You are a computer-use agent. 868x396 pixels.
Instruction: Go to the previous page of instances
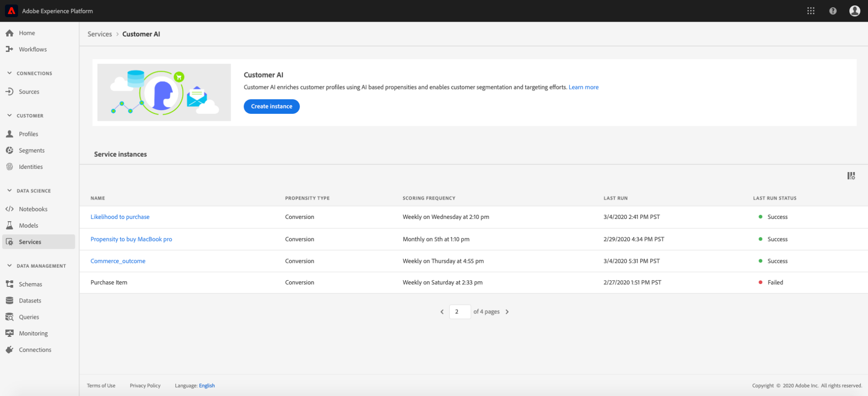[x=442, y=312]
